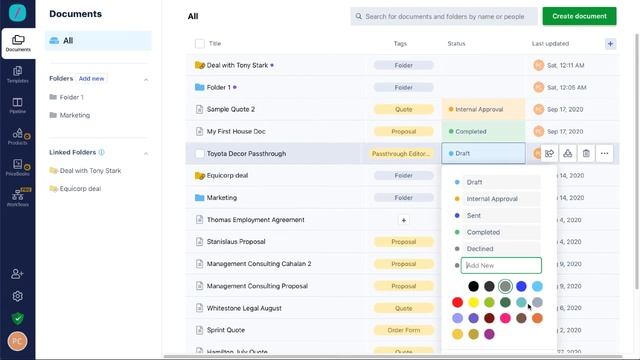640x360 pixels.
Task: Open the Documents section in sidebar
Action: pyautogui.click(x=18, y=43)
